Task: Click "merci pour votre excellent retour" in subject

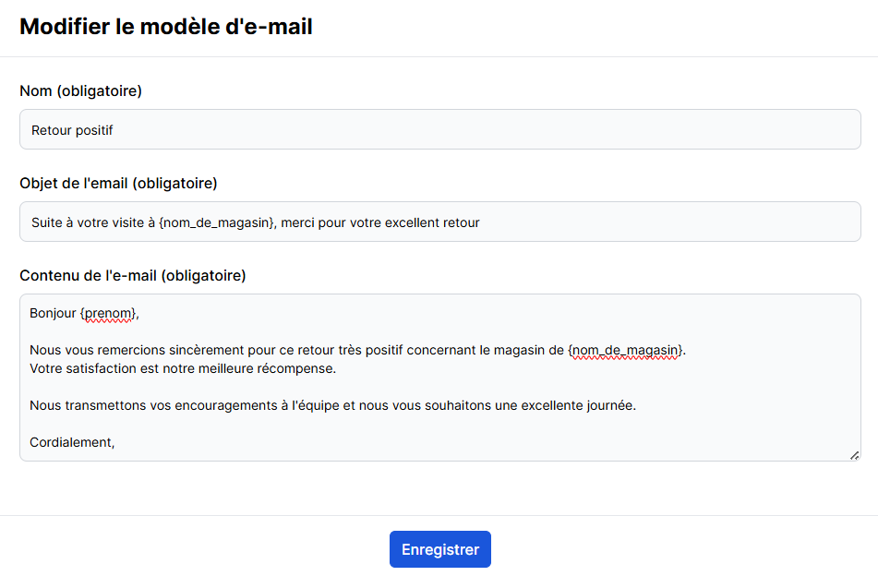Action: coord(380,222)
